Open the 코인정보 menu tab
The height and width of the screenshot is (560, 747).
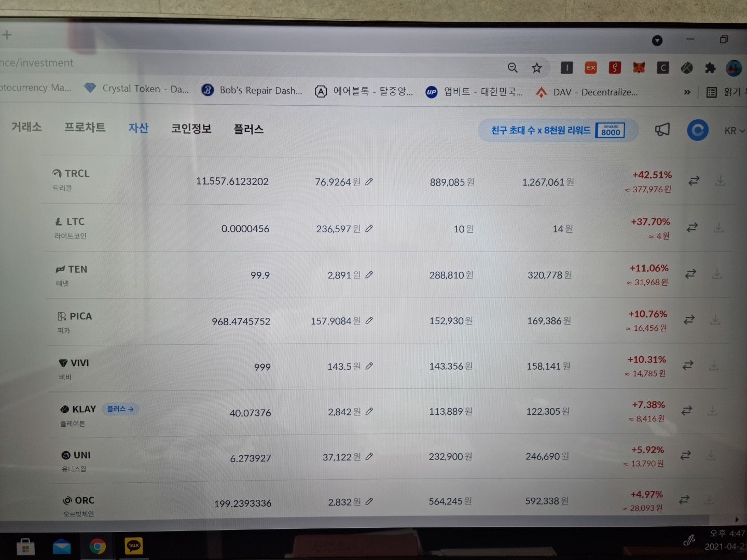[x=191, y=129]
